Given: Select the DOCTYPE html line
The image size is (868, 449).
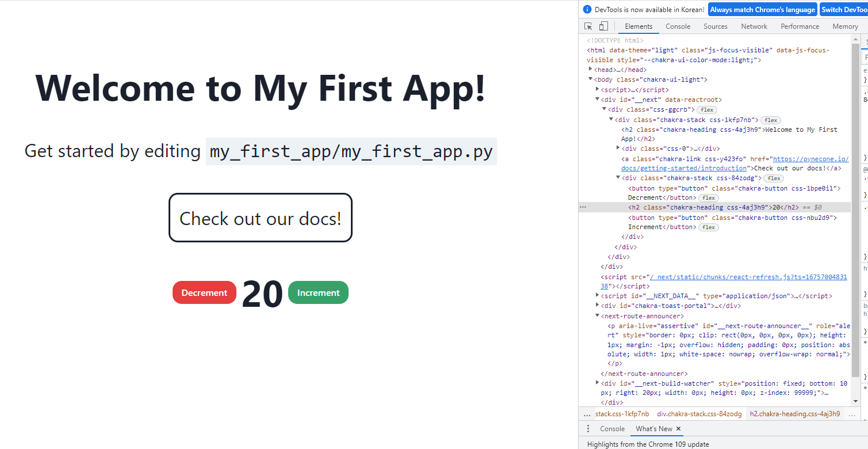Looking at the screenshot, I should 615,40.
